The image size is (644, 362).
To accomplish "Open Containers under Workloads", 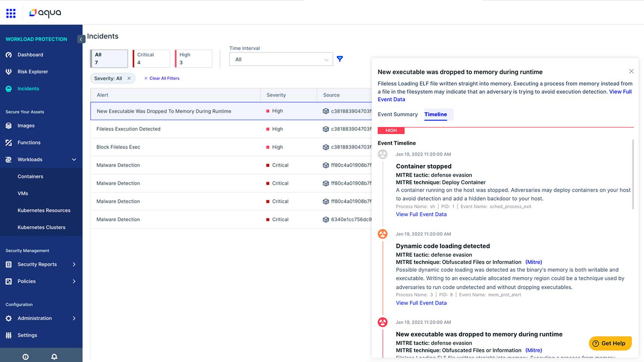I will tap(30, 177).
